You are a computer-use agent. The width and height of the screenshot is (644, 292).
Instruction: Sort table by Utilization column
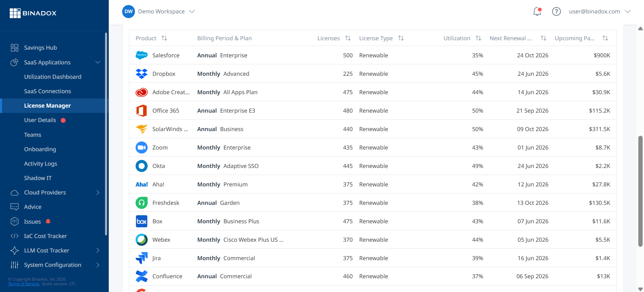coord(479,38)
